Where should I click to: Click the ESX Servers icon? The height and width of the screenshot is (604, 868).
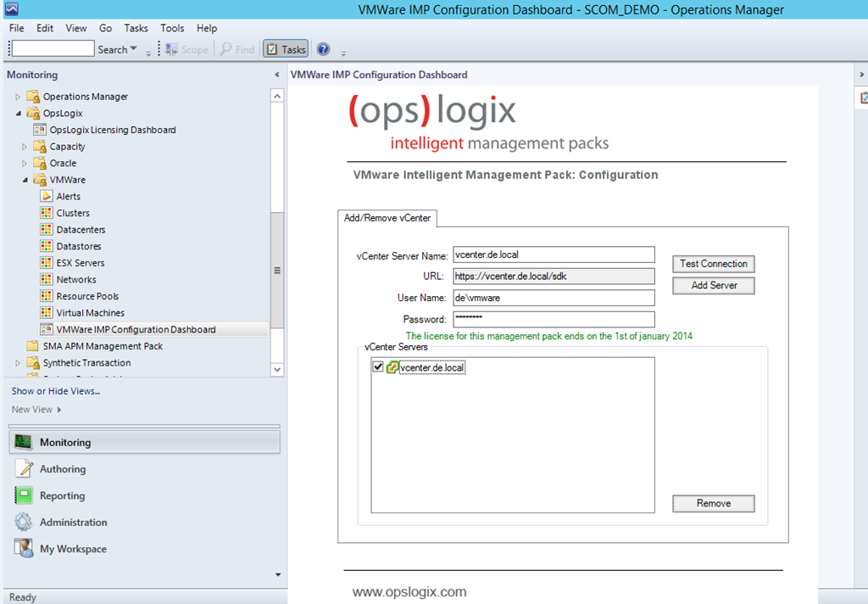(x=47, y=263)
